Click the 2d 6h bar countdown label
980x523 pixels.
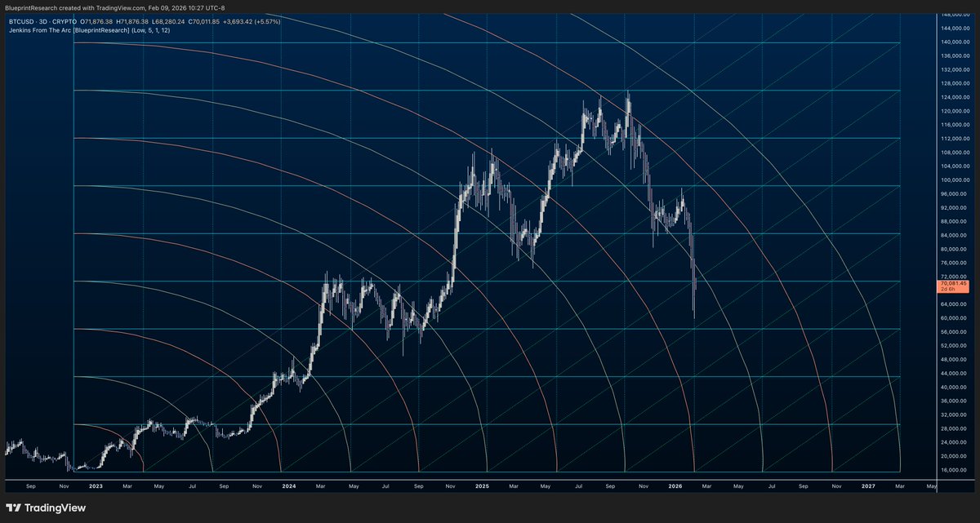click(x=947, y=289)
